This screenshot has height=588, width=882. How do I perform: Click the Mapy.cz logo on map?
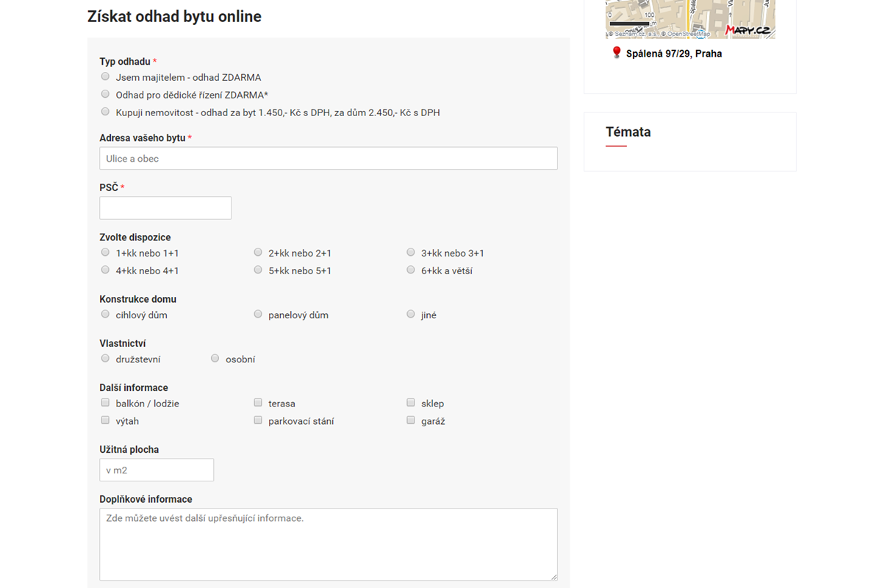point(748,29)
